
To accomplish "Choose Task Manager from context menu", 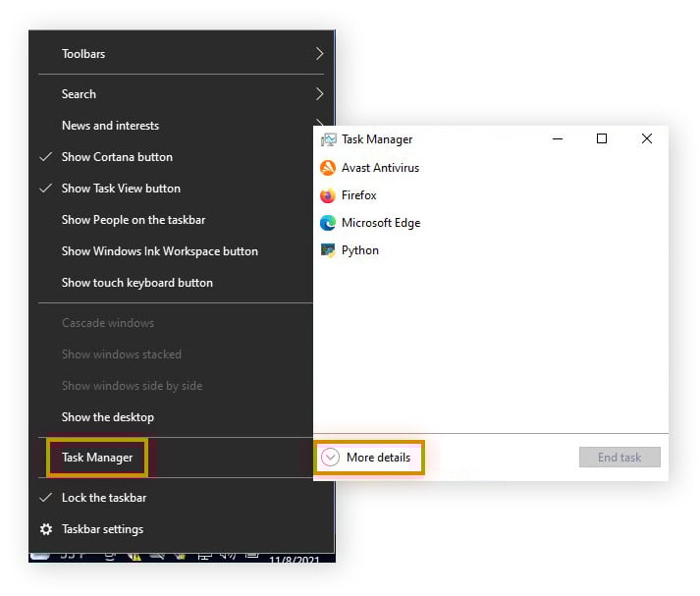I will pyautogui.click(x=97, y=458).
